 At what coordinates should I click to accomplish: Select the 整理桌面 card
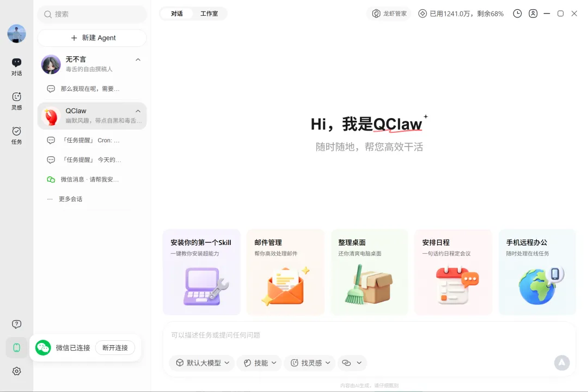coord(369,272)
